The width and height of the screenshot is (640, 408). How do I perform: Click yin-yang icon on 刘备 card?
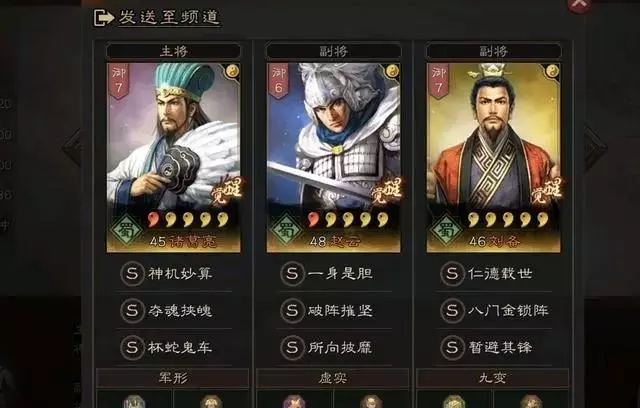552,71
